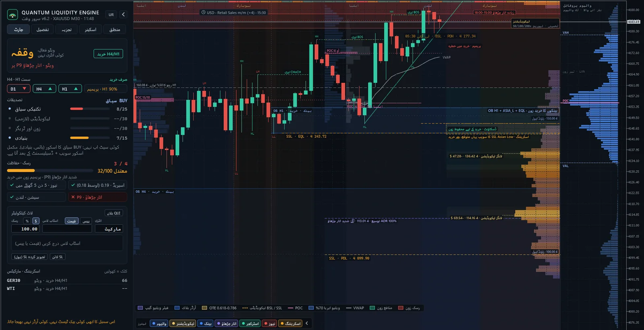The width and height of the screenshot is (644, 330).
Task: Click the clock icon beside USD Retail Sales
Action: point(204,12)
